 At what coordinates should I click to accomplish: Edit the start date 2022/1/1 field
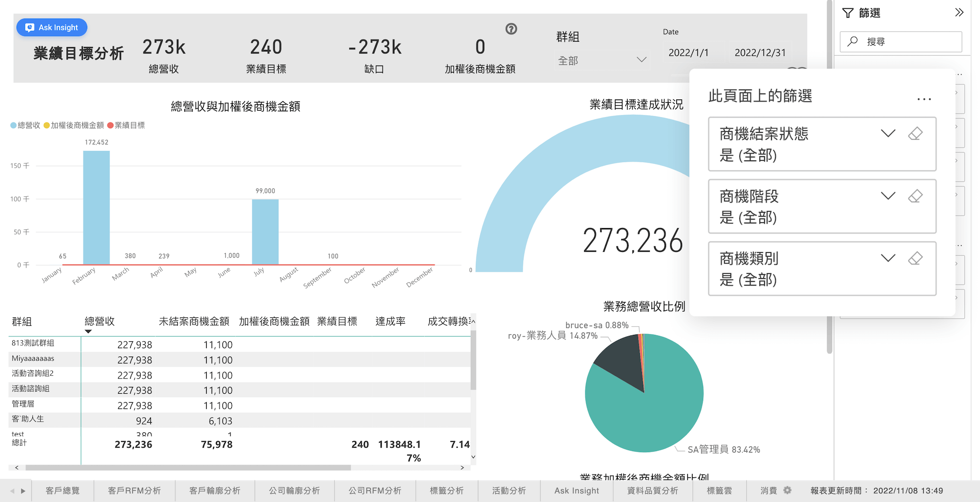tap(688, 52)
